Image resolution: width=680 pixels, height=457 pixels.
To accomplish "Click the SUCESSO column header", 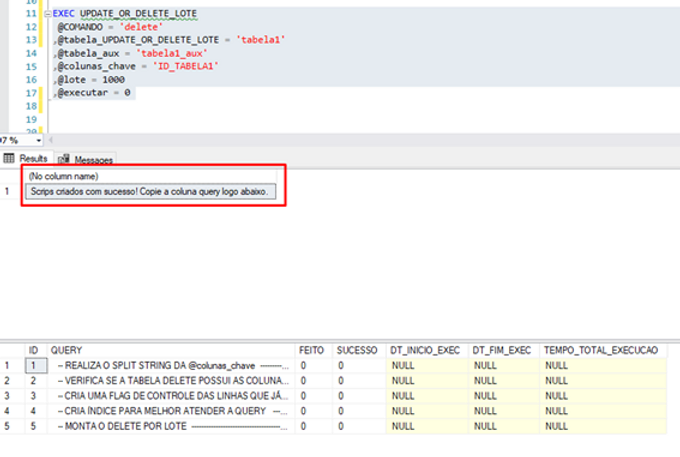I will point(359,350).
